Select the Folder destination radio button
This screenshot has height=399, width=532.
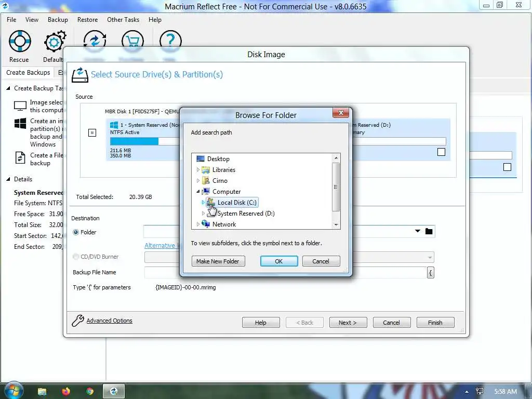(x=76, y=232)
